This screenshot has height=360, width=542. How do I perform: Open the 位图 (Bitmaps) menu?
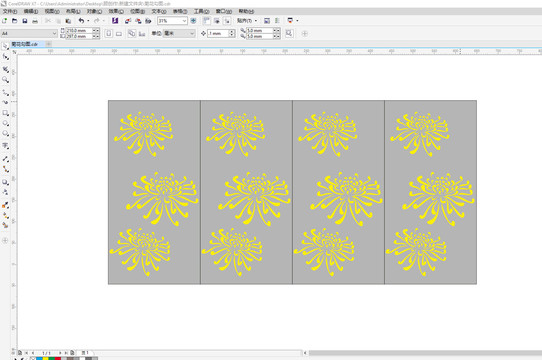[137, 11]
